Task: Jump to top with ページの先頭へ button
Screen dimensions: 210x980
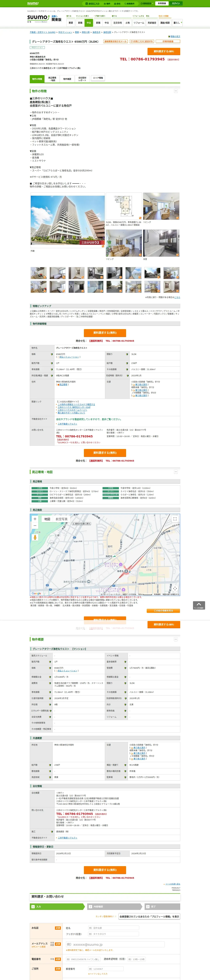Action: coord(199,605)
